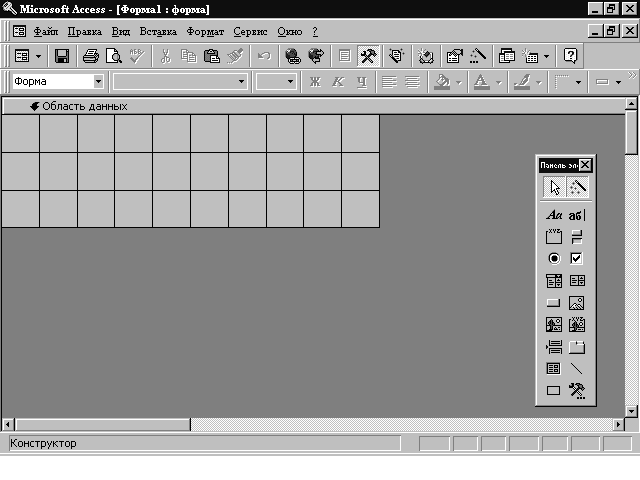This screenshot has width=640, height=480.
Task: Select the Label (Aa) tool in toolbox
Action: [x=554, y=215]
